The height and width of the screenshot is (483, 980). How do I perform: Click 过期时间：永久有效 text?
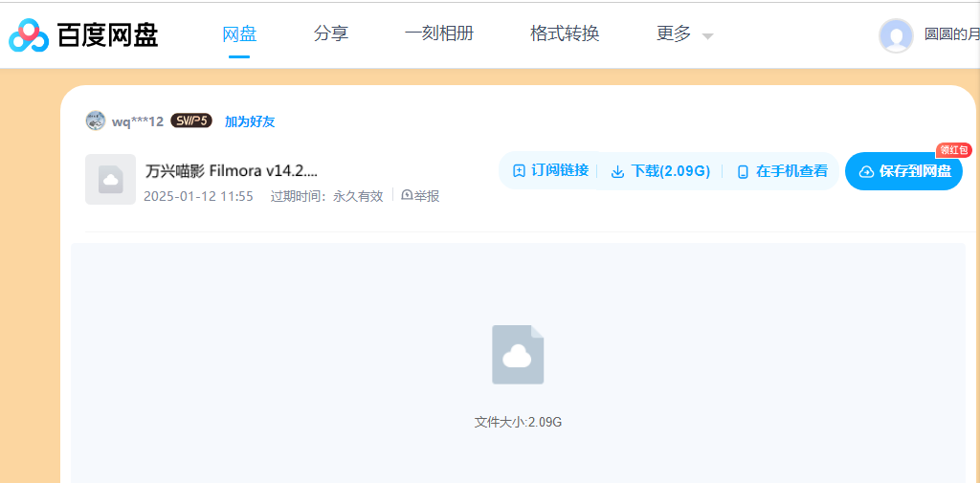(x=326, y=196)
